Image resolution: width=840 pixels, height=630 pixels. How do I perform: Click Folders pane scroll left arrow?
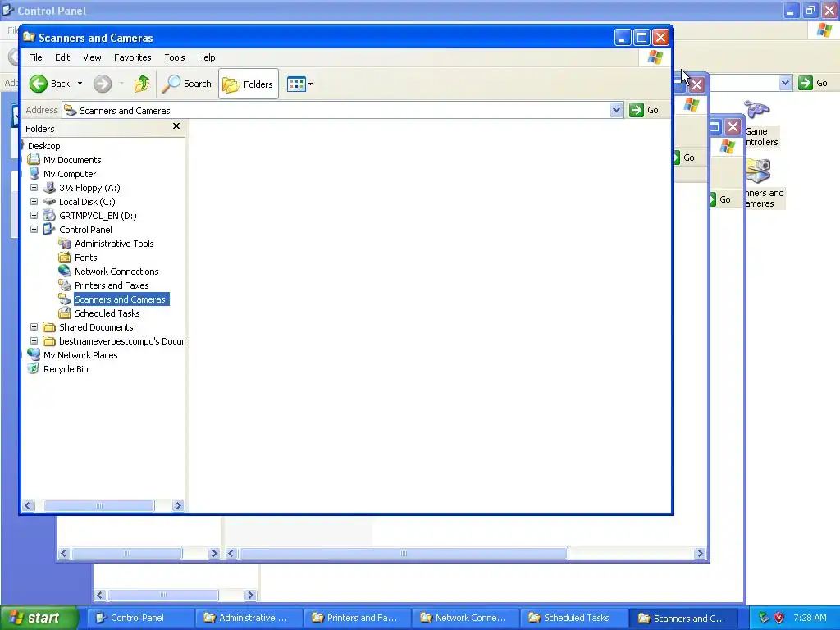point(29,505)
